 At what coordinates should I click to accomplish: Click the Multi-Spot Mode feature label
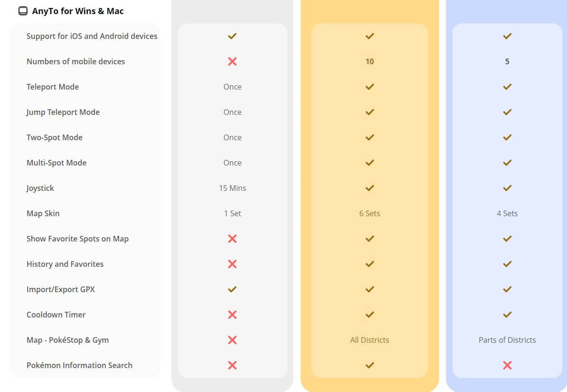(x=56, y=163)
